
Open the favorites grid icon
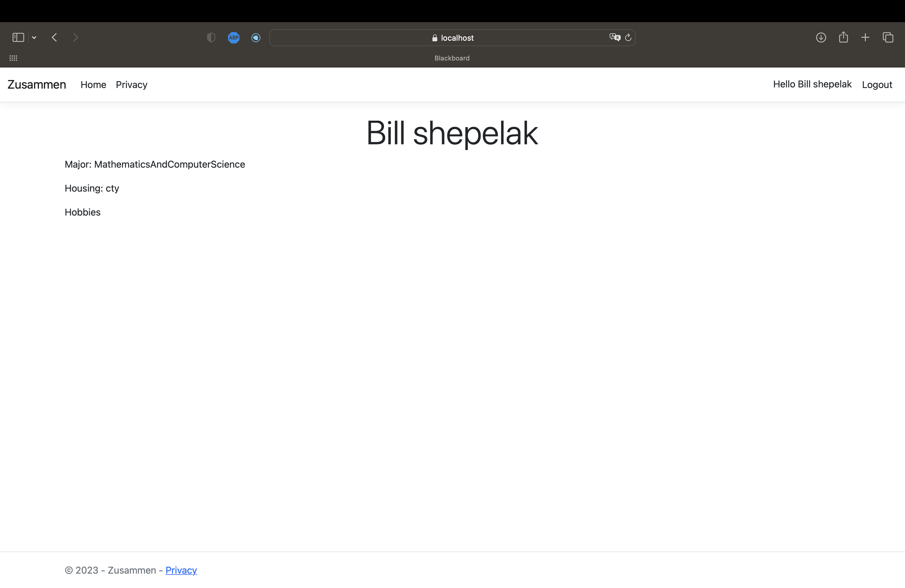[x=13, y=58]
